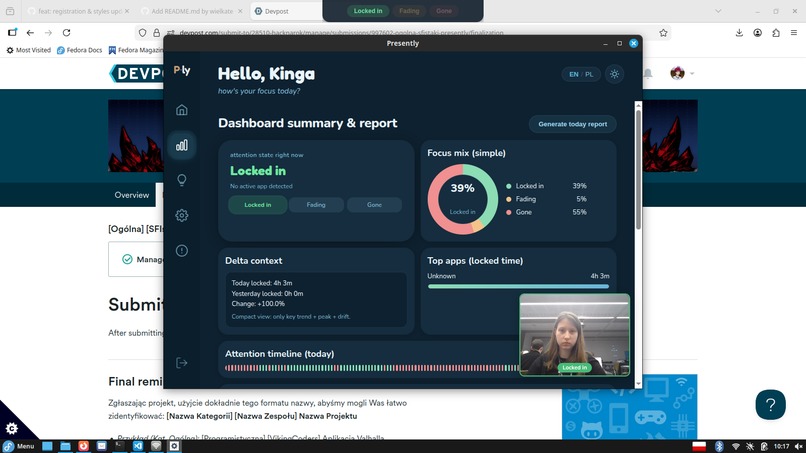Open the Fedora Menu button in taskbar
This screenshot has width=806, height=453.
point(19,446)
